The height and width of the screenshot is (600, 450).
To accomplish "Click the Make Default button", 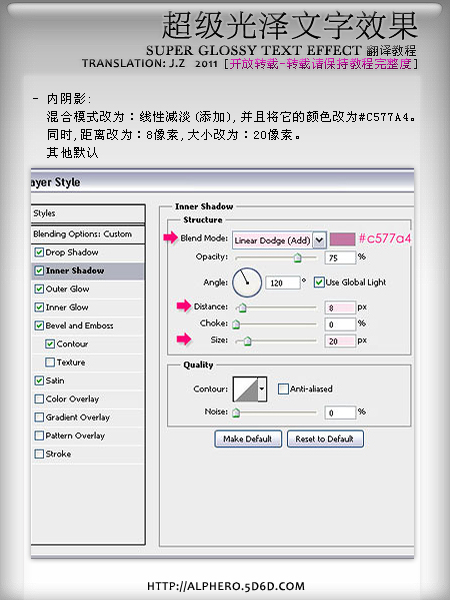I will click(248, 439).
